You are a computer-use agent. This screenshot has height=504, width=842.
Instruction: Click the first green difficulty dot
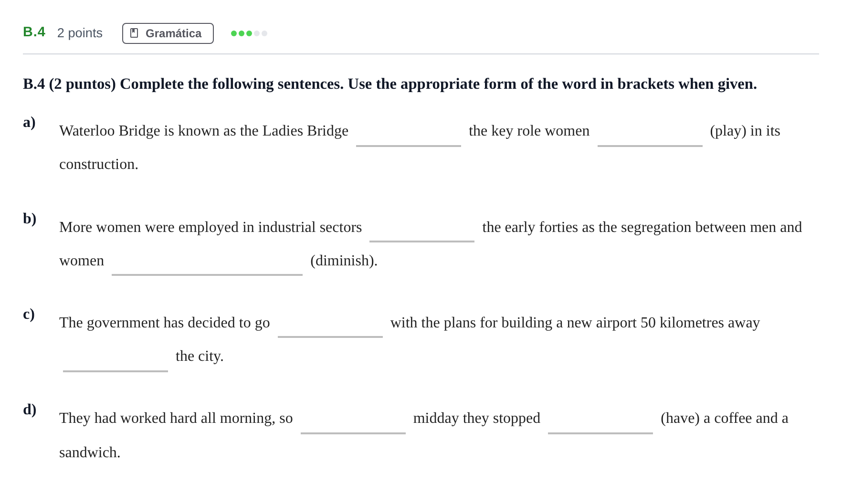[x=234, y=33]
